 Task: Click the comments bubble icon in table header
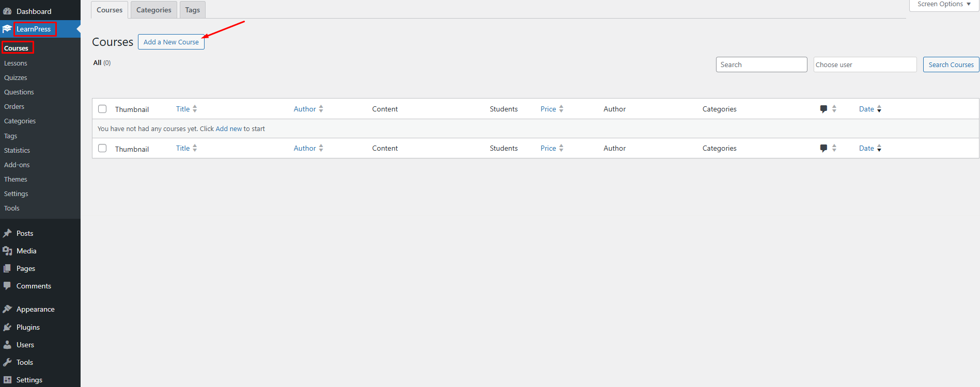click(x=823, y=109)
